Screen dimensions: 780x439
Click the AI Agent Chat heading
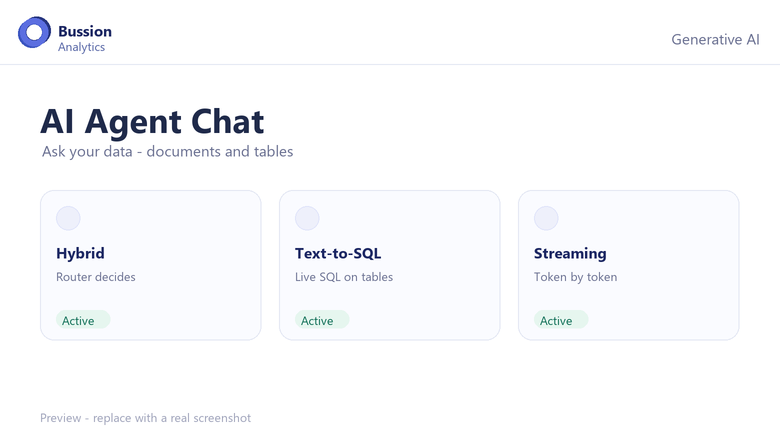pyautogui.click(x=152, y=121)
